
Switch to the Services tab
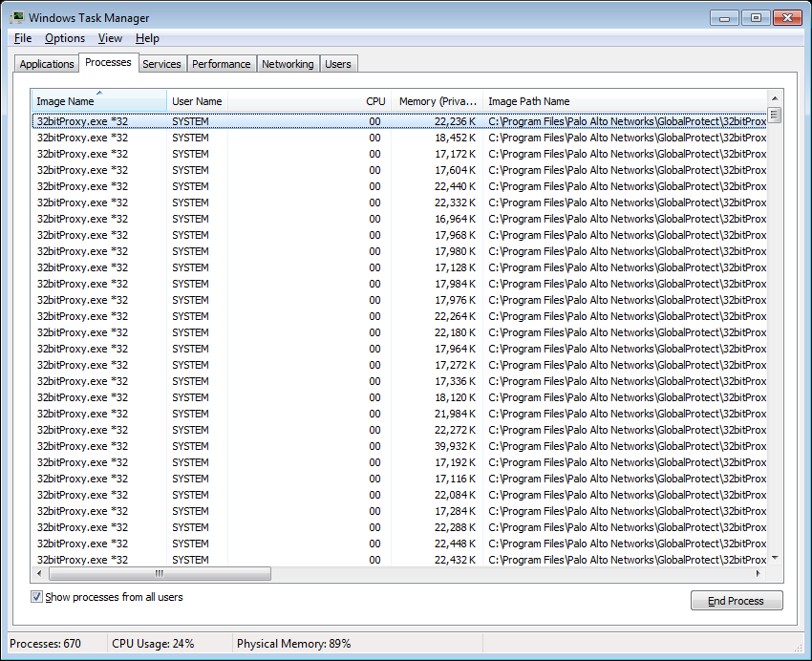pyautogui.click(x=161, y=63)
